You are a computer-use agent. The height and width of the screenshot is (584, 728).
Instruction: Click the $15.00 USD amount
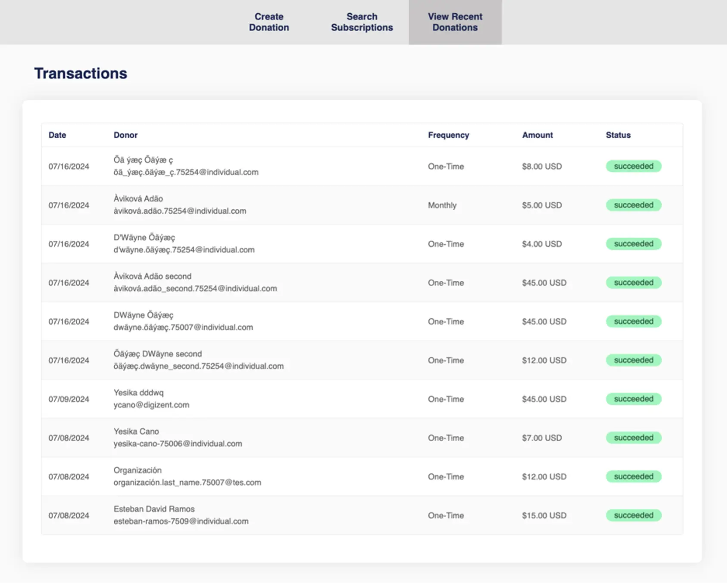[x=544, y=516]
